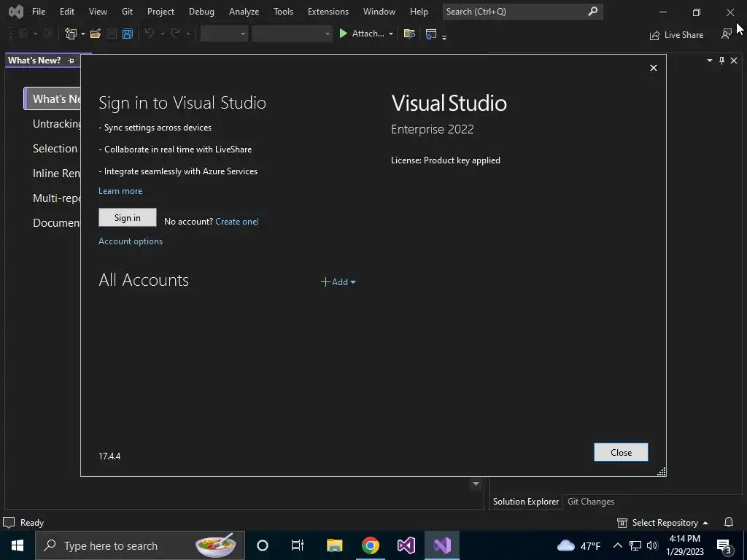This screenshot has height=560, width=747.
Task: Switch to the Solution Explorer tab
Action: (x=525, y=502)
